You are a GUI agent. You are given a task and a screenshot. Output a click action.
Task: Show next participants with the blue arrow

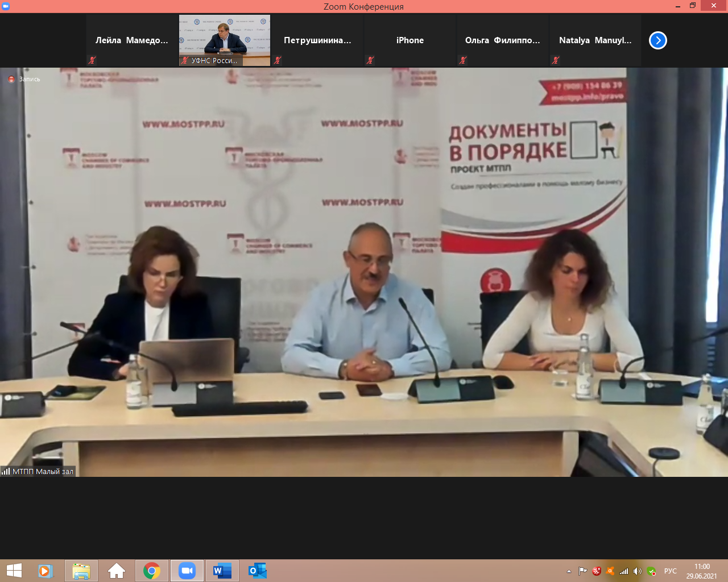point(657,40)
